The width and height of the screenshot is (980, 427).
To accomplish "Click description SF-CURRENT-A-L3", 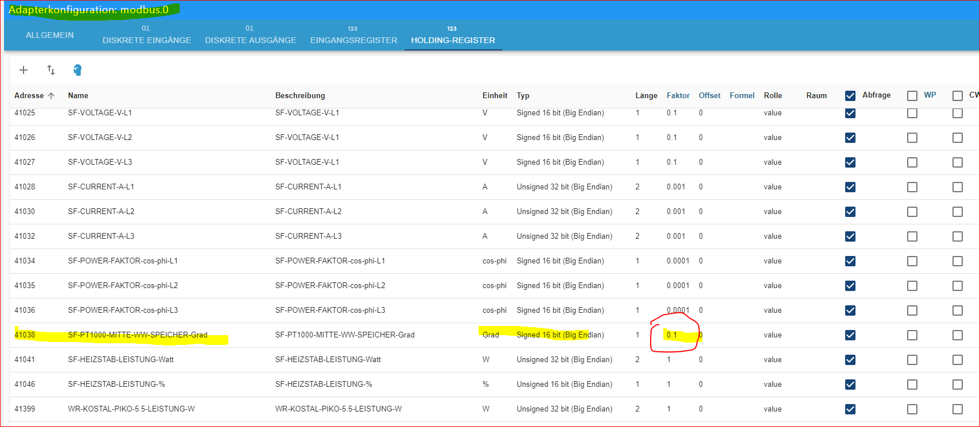I will pos(308,236).
